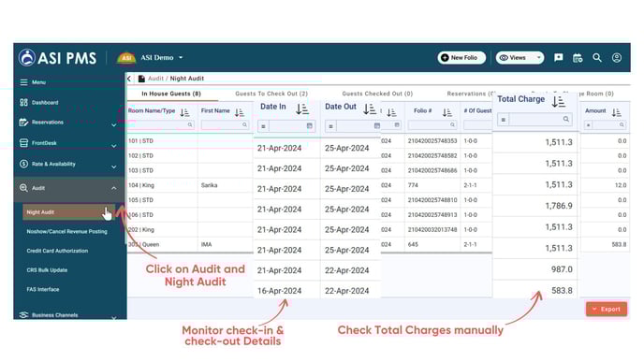Click the Business Channels icon
Viewport: 644px width, 362px height.
click(23, 315)
